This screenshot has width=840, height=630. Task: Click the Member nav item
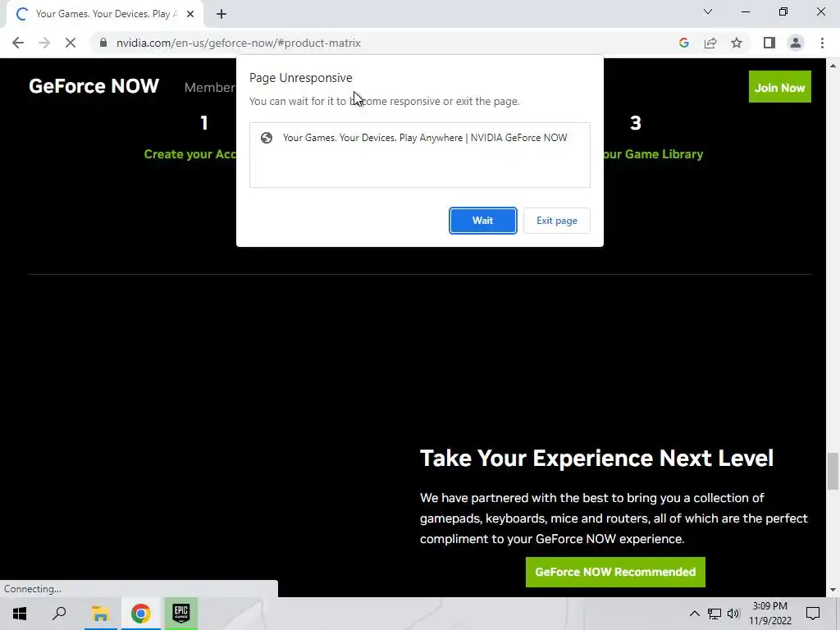[x=209, y=87]
